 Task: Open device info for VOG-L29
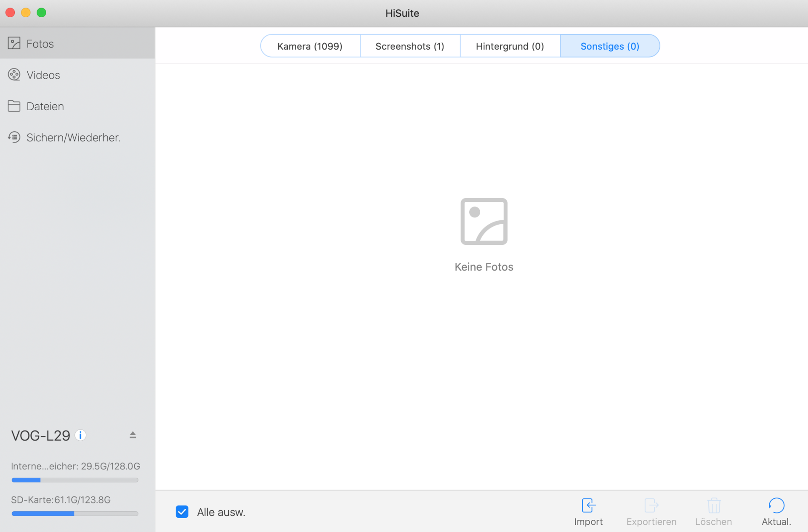click(x=80, y=435)
